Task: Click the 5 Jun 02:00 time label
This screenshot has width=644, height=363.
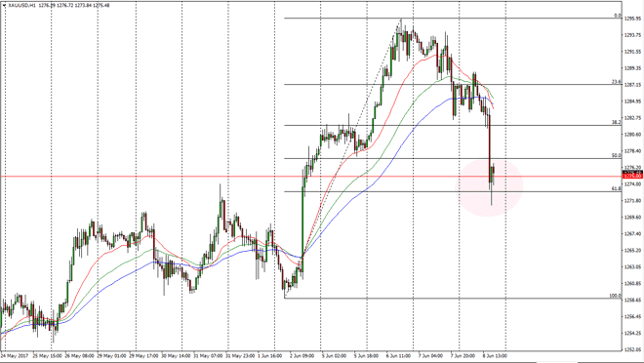Action: (334, 355)
